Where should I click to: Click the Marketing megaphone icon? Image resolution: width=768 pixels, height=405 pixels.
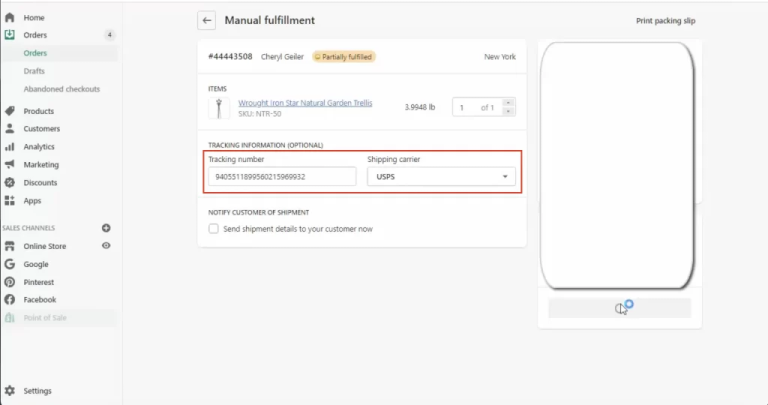pyautogui.click(x=10, y=165)
